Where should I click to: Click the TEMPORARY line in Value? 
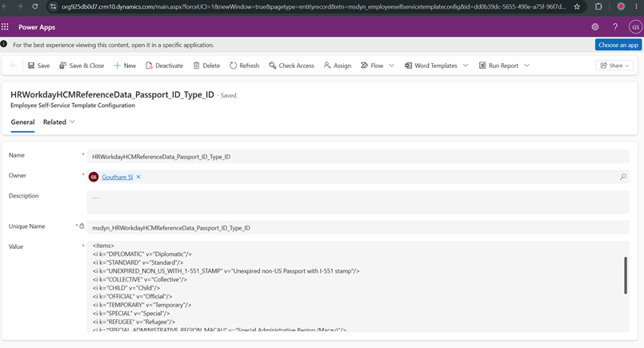(x=142, y=305)
